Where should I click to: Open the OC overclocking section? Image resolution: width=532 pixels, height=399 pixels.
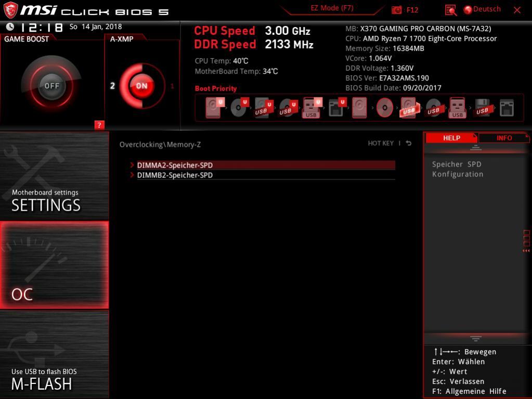[54, 265]
